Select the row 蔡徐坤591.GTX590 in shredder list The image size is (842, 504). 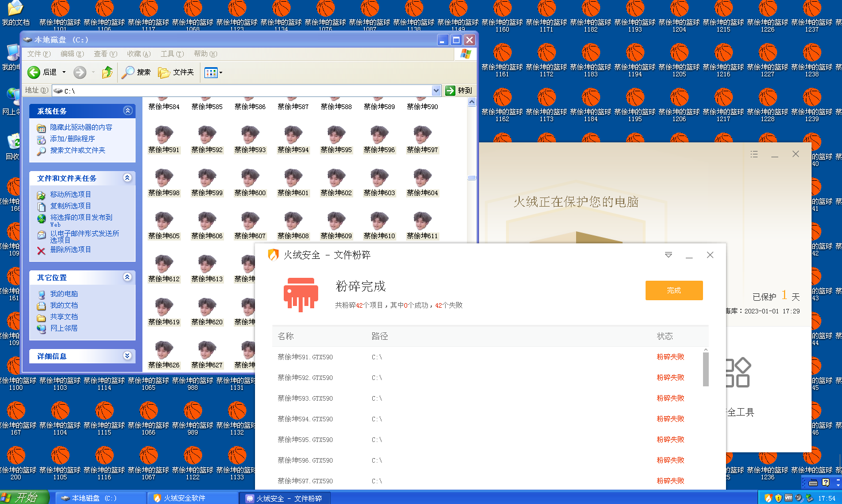pyautogui.click(x=490, y=357)
